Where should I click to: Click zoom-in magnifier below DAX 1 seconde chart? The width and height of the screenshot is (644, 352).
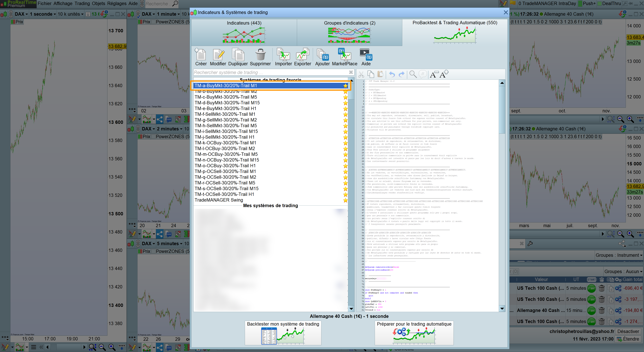112,347
